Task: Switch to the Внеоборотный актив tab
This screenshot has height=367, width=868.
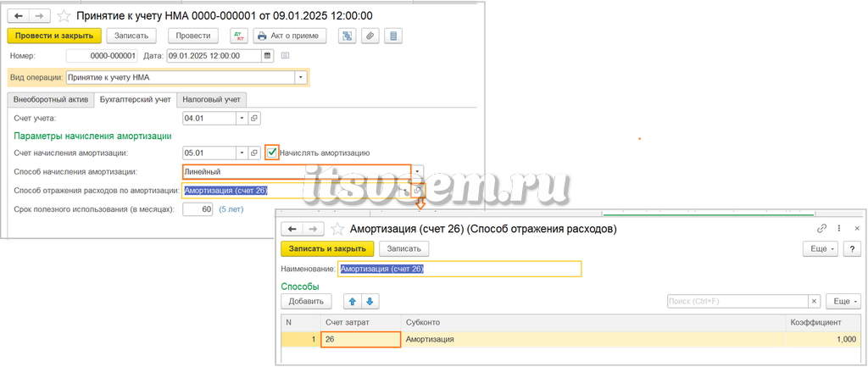Action: click(x=50, y=100)
